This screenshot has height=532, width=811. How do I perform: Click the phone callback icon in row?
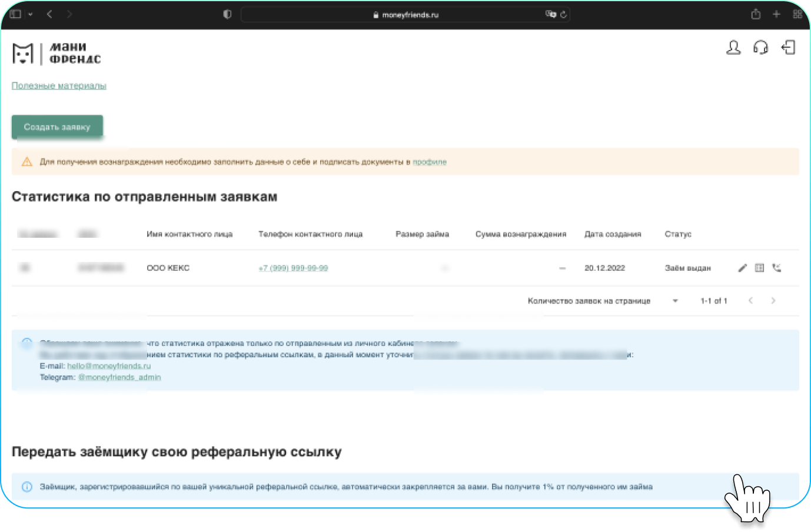(777, 268)
